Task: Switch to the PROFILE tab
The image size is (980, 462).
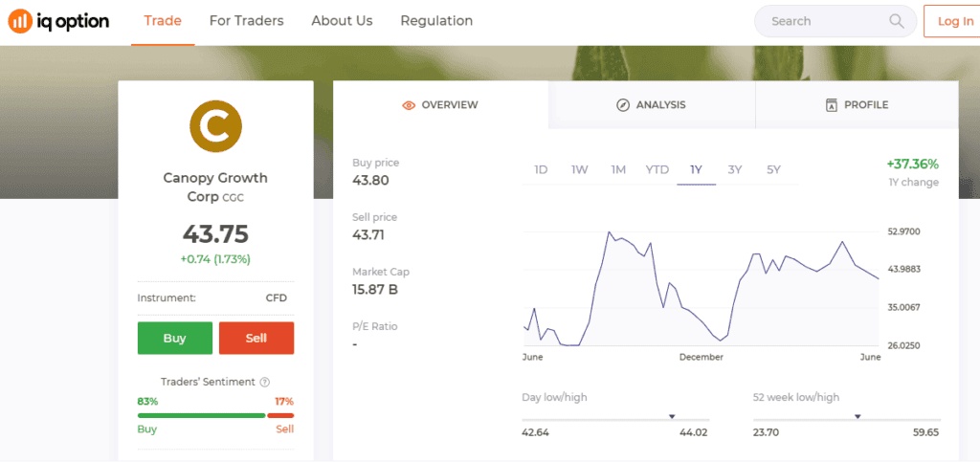Action: 857,105
